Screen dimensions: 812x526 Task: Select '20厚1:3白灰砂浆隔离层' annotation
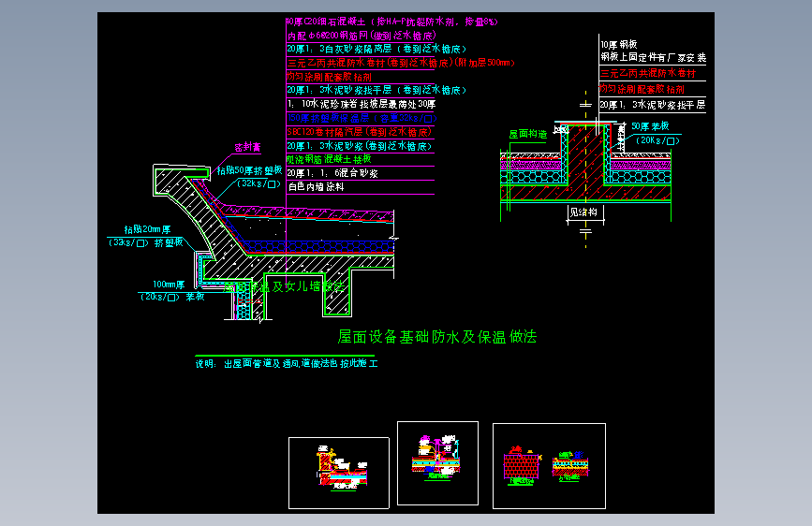tap(376, 50)
